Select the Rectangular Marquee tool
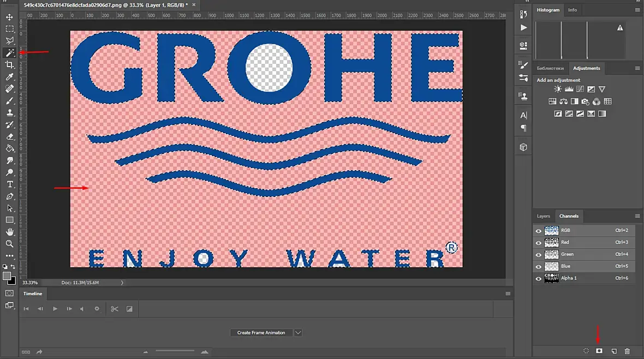Screen dimensions: 644x359 (9, 29)
